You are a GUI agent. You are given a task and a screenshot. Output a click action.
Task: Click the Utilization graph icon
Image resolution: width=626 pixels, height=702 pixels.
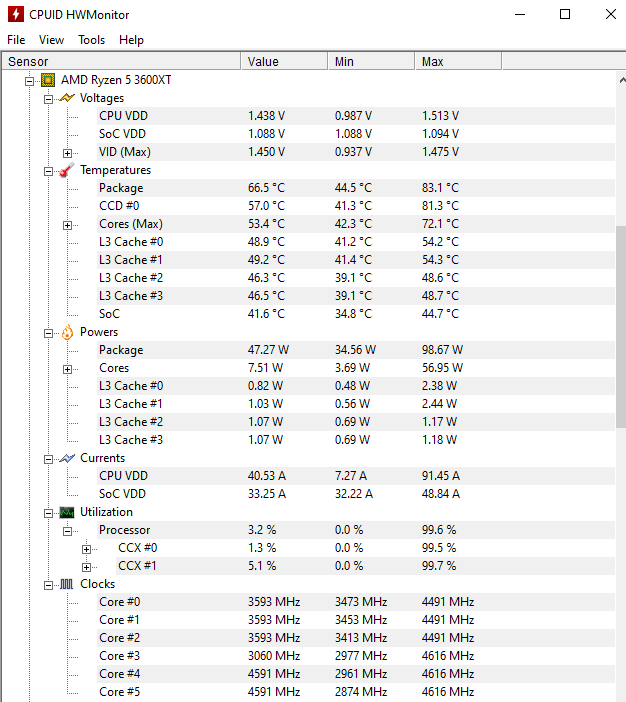click(67, 512)
